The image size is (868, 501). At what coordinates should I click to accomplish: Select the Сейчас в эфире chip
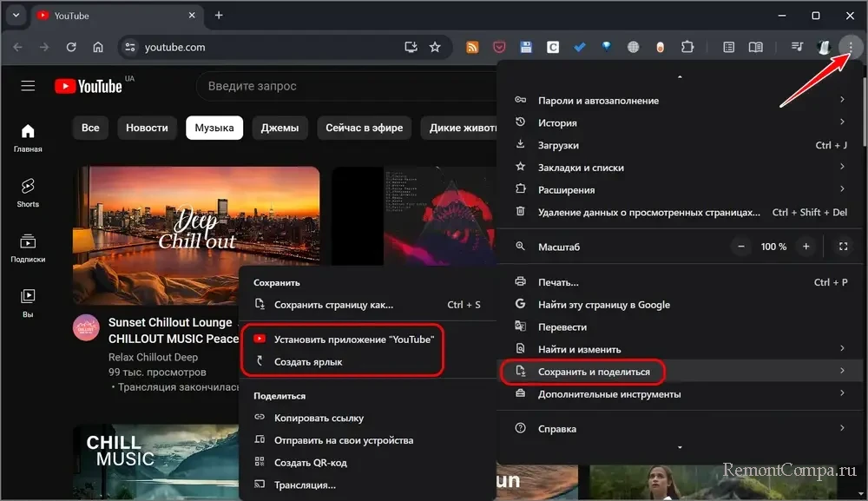click(x=365, y=128)
